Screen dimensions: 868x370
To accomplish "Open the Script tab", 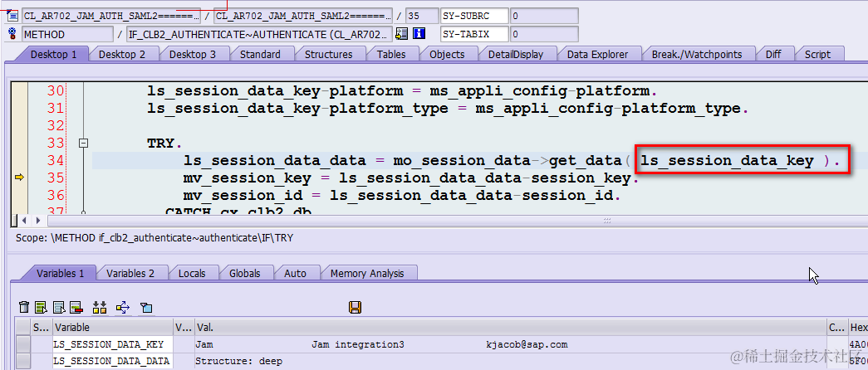I will pos(817,54).
